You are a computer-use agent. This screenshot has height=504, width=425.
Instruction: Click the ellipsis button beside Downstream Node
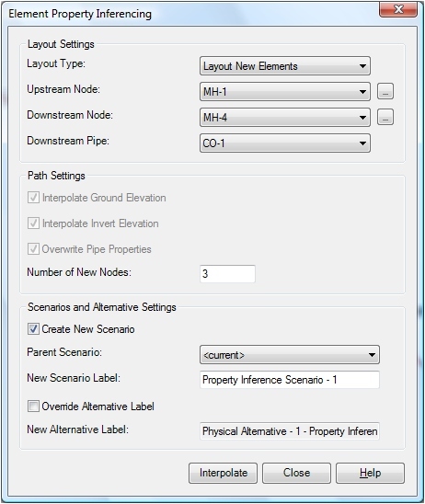tap(385, 117)
